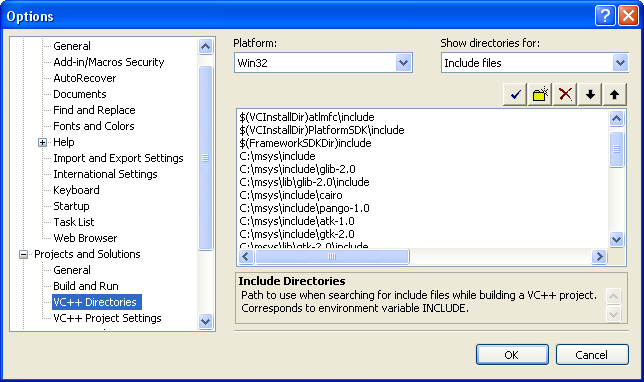Click description panel scroll up arrow
This screenshot has height=382, width=644.
pyautogui.click(x=613, y=296)
